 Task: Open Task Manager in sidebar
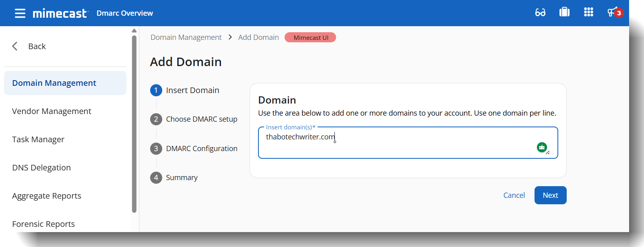(38, 139)
